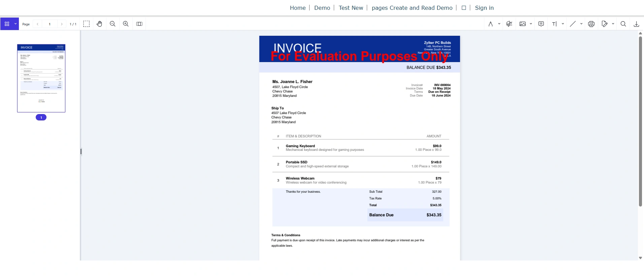Image resolution: width=644 pixels, height=276 pixels.
Task: Go to the next page arrow
Action: click(62, 24)
